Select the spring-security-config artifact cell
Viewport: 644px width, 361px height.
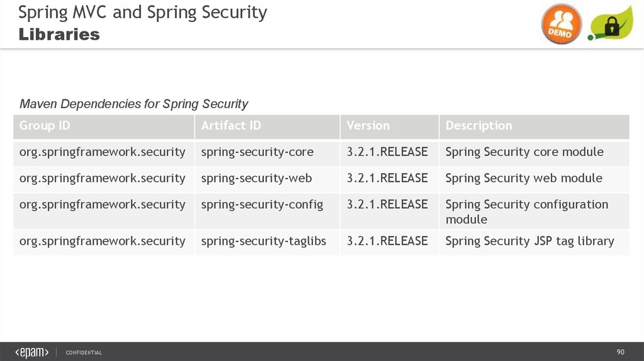pos(262,205)
